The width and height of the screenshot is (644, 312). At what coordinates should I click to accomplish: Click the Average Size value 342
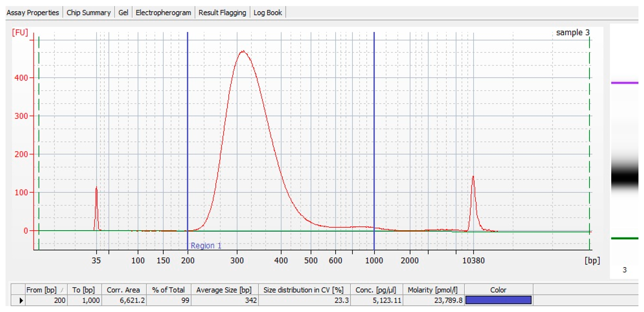pos(225,300)
